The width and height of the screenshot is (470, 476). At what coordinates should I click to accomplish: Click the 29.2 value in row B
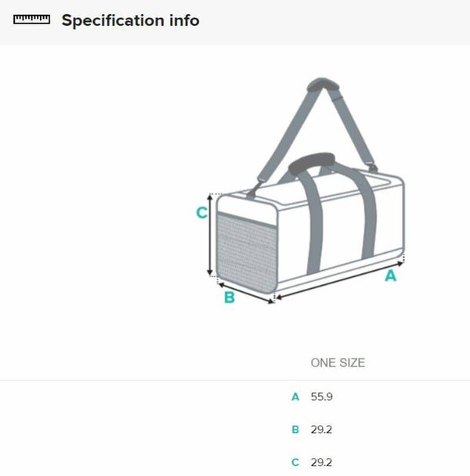(x=322, y=430)
